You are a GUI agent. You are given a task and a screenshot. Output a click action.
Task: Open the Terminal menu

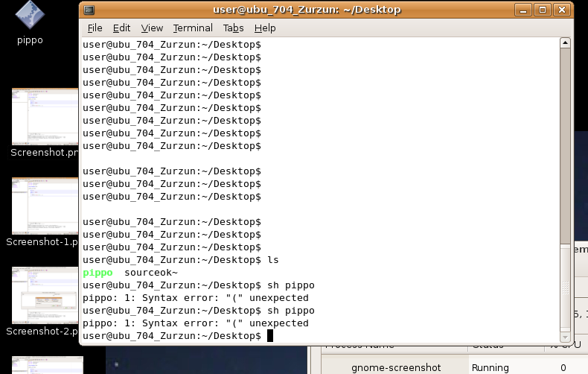tap(193, 28)
